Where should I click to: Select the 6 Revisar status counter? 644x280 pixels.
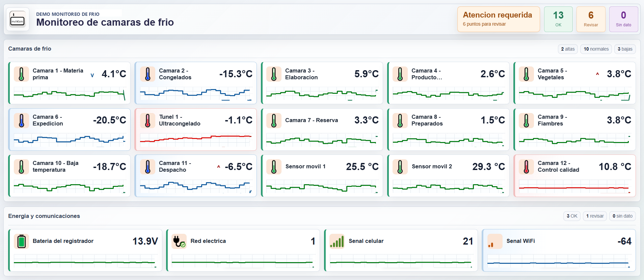click(x=591, y=19)
